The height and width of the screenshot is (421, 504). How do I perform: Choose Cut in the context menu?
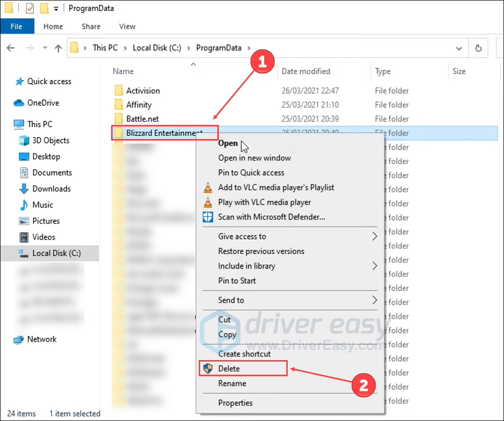[x=224, y=320]
